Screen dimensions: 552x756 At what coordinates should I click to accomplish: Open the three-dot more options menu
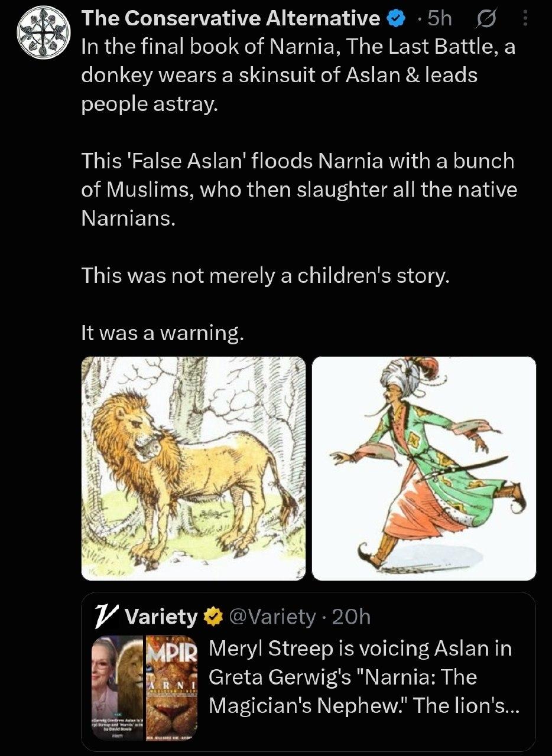coord(526,19)
